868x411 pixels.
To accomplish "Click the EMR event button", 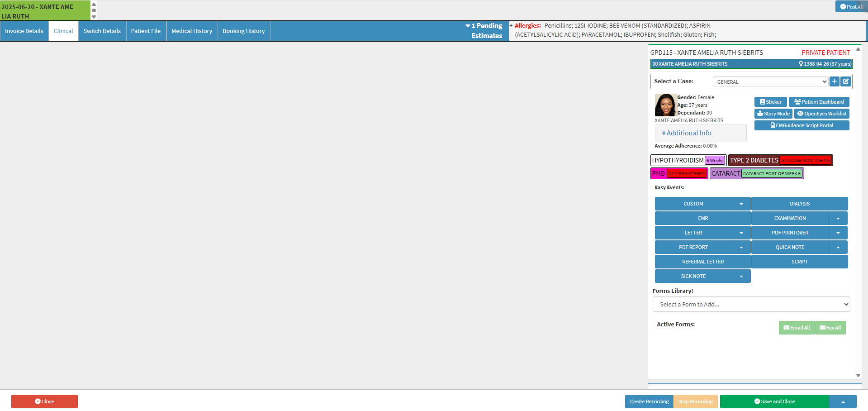I will pyautogui.click(x=703, y=218).
